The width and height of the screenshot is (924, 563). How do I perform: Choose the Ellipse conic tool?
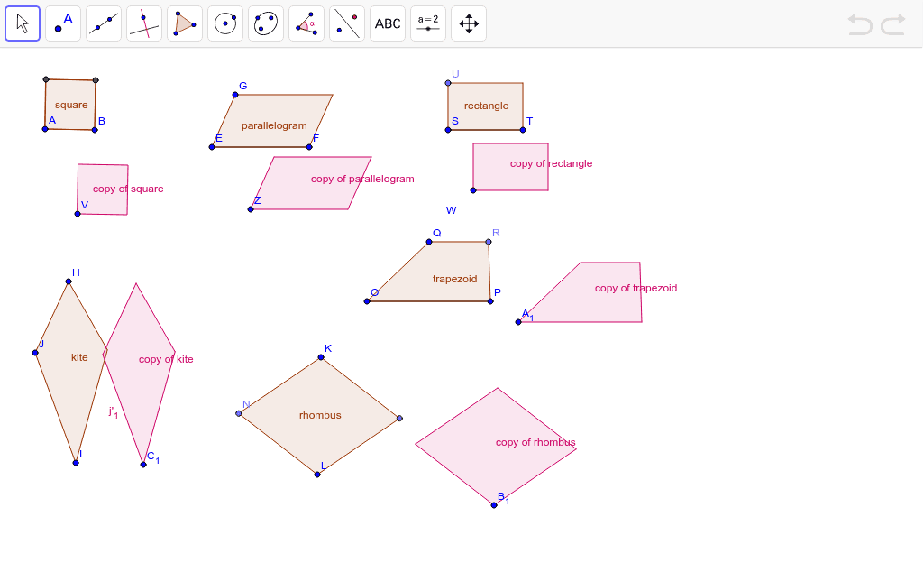click(x=266, y=23)
